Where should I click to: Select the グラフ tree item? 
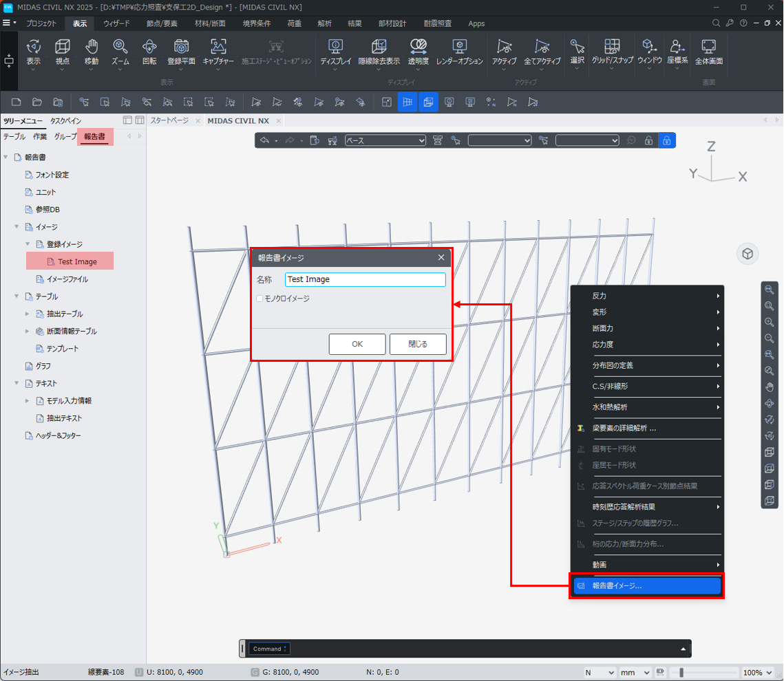pyautogui.click(x=38, y=366)
